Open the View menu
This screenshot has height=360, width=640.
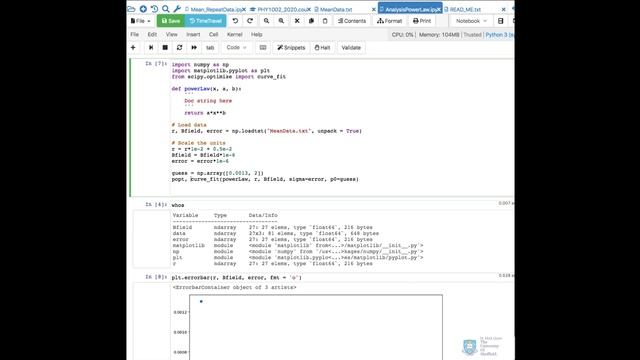coord(171,35)
